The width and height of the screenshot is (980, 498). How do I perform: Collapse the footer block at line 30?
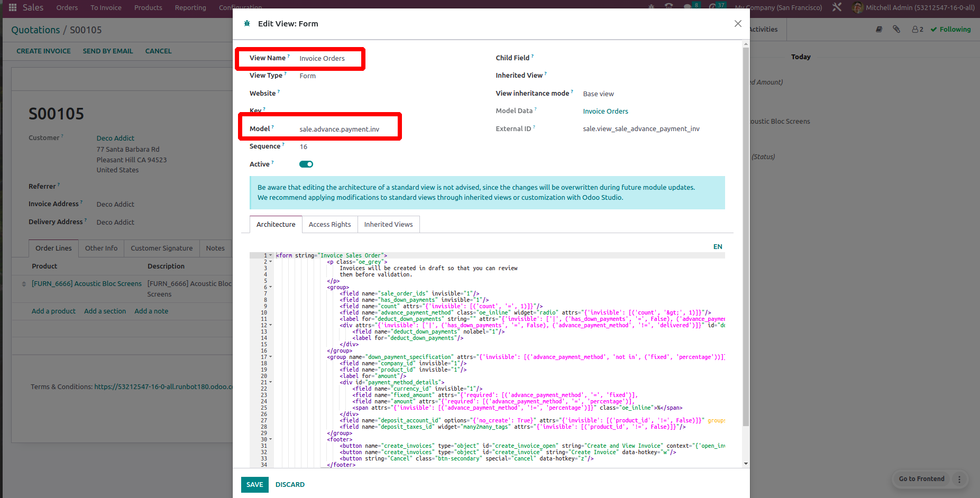click(271, 439)
